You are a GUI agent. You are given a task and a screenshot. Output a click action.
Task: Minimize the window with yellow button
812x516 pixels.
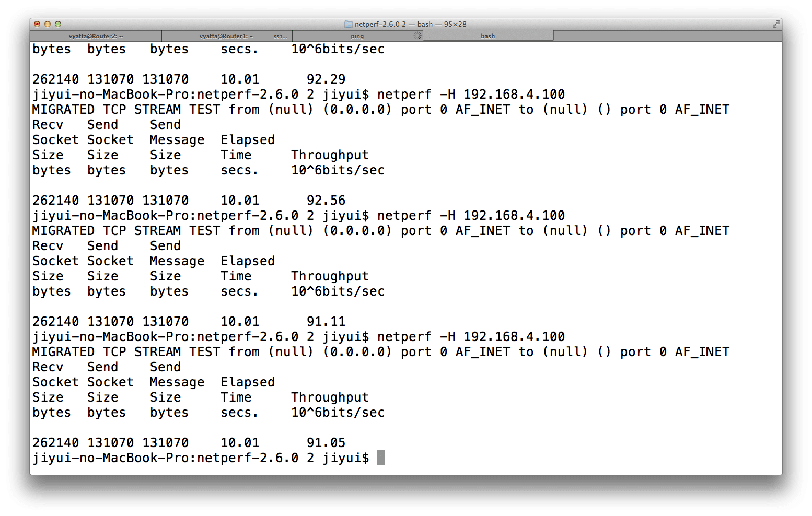(48, 24)
